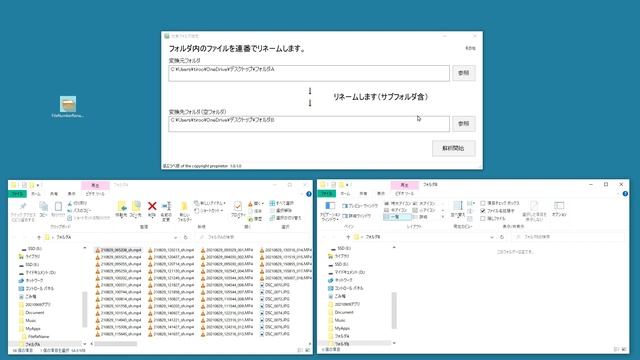640x360 pixels.
Task: Click Rename icon in Folder A ribbon
Action: tap(166, 206)
